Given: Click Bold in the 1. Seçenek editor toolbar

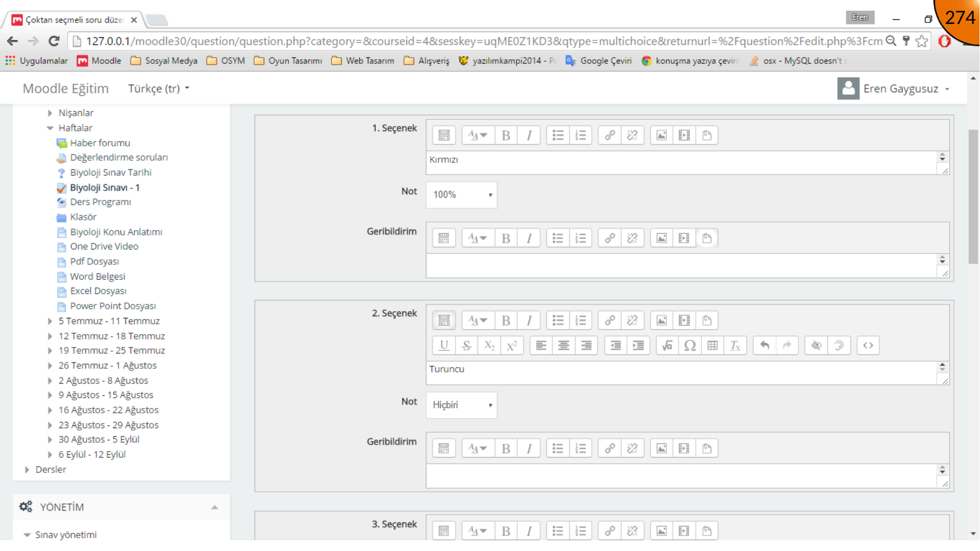Looking at the screenshot, I should coord(506,135).
